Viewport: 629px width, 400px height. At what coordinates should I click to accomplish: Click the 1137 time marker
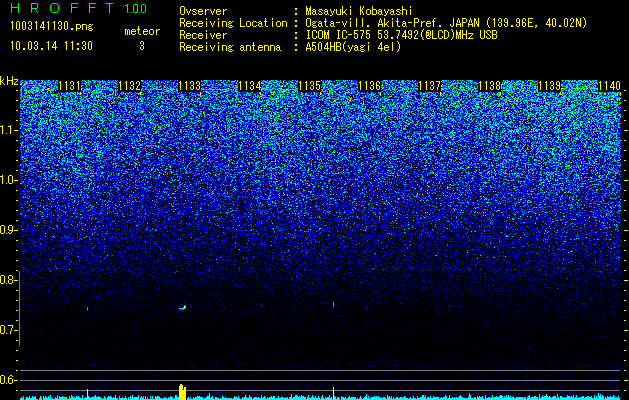[x=430, y=86]
